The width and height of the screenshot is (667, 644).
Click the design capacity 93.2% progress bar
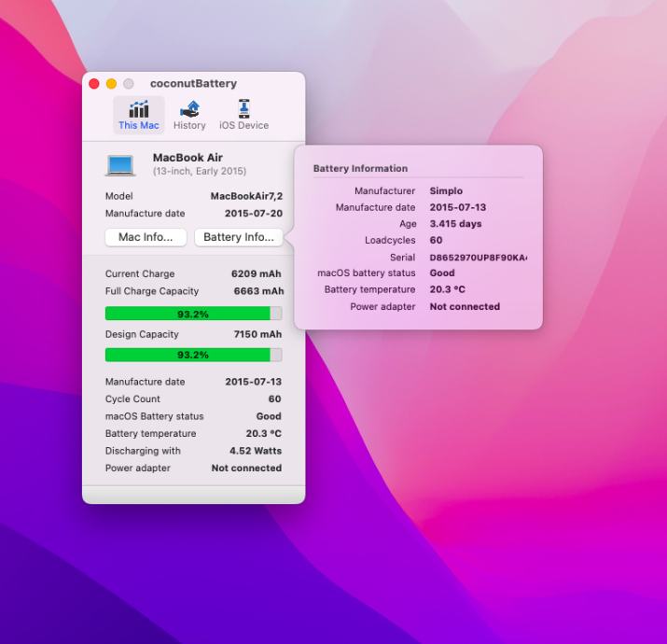193,355
